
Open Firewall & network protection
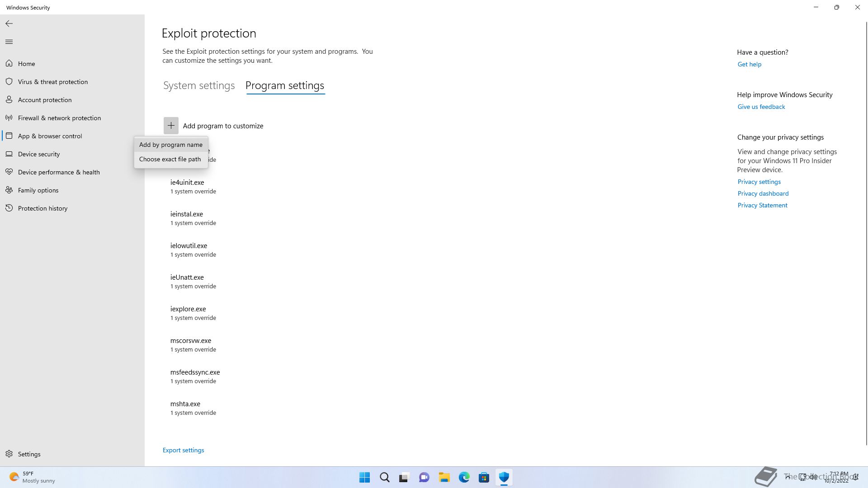[x=59, y=118]
